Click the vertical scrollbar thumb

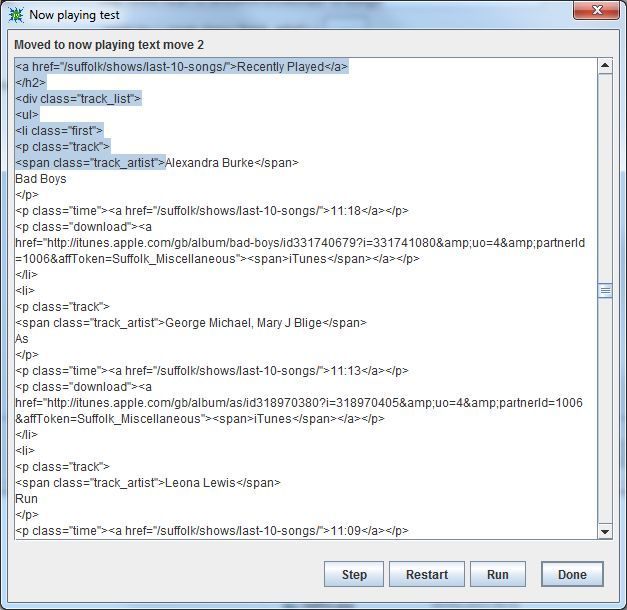coord(604,291)
